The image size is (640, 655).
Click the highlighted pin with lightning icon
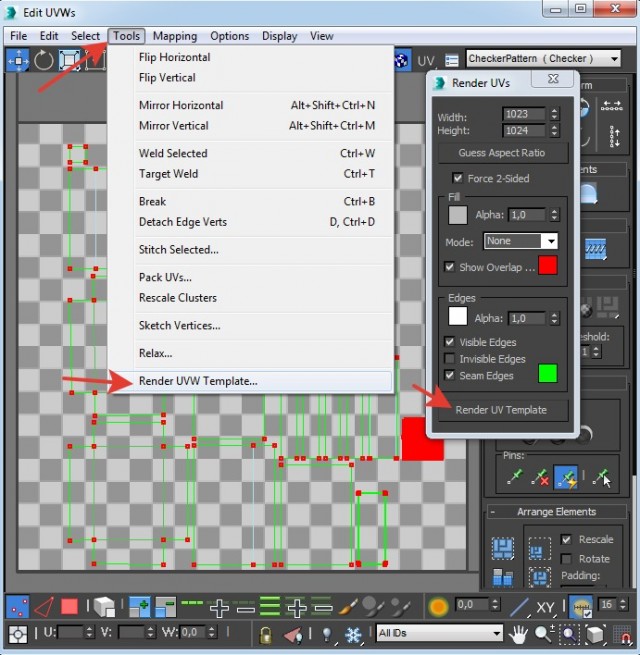coord(566,477)
